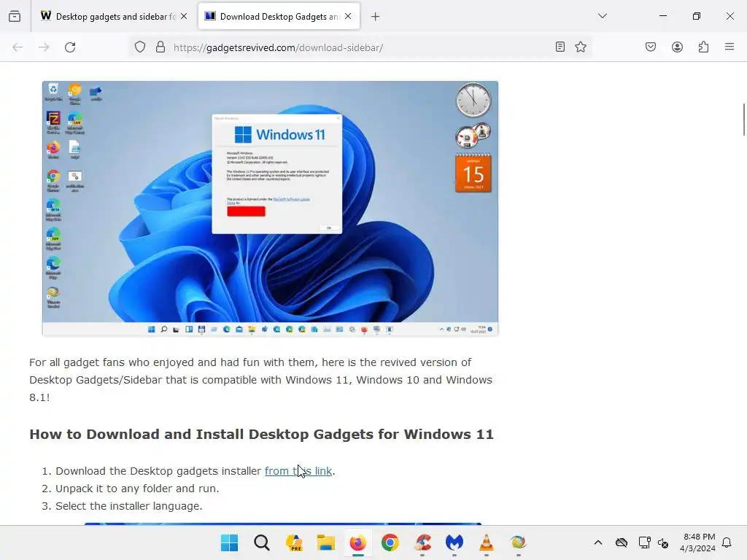Click the step 'Unpack it to any folder and run.'
The width and height of the screenshot is (747, 560).
tap(137, 489)
